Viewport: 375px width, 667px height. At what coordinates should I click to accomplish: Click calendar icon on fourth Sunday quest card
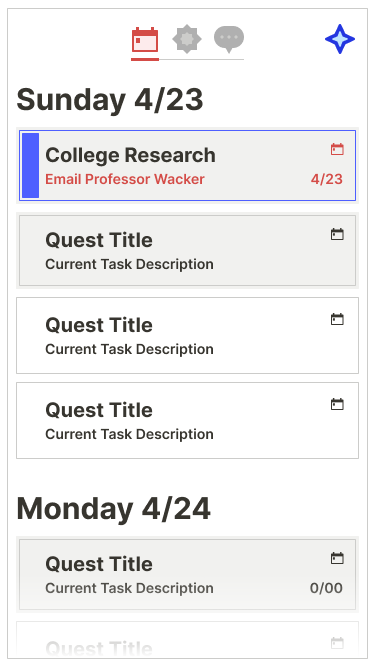click(337, 405)
